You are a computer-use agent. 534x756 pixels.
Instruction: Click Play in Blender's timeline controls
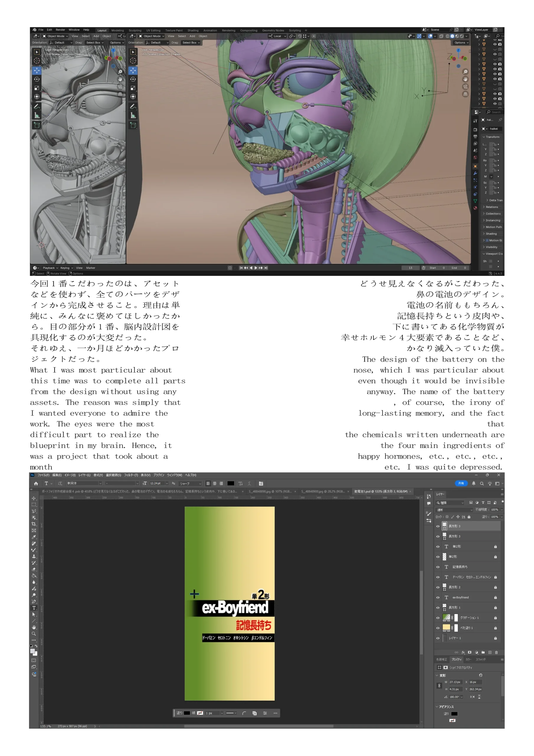tap(256, 268)
